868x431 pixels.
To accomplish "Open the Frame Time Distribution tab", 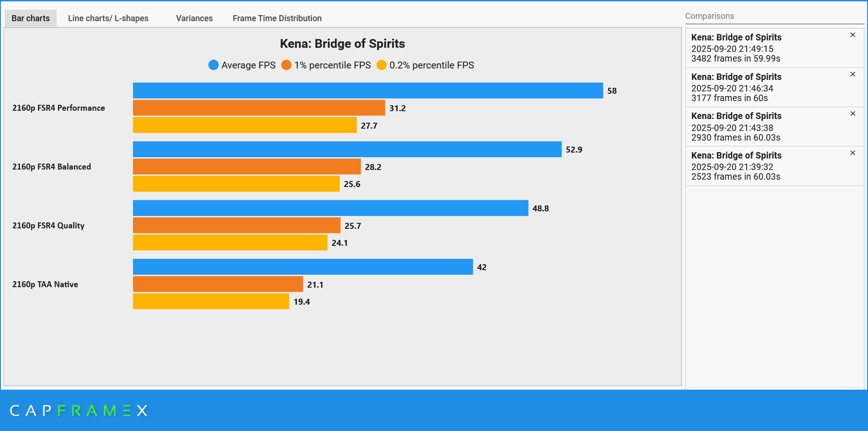I will point(277,18).
